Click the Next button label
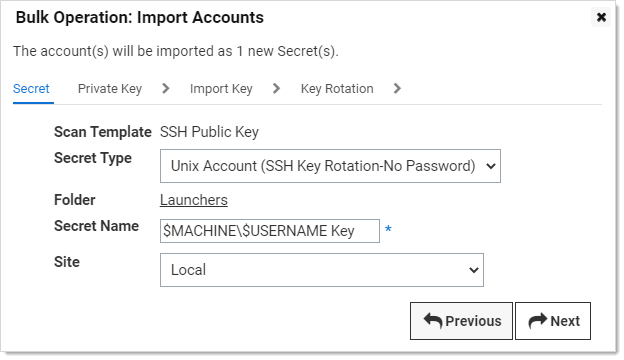This screenshot has width=624, height=360. 565,321
